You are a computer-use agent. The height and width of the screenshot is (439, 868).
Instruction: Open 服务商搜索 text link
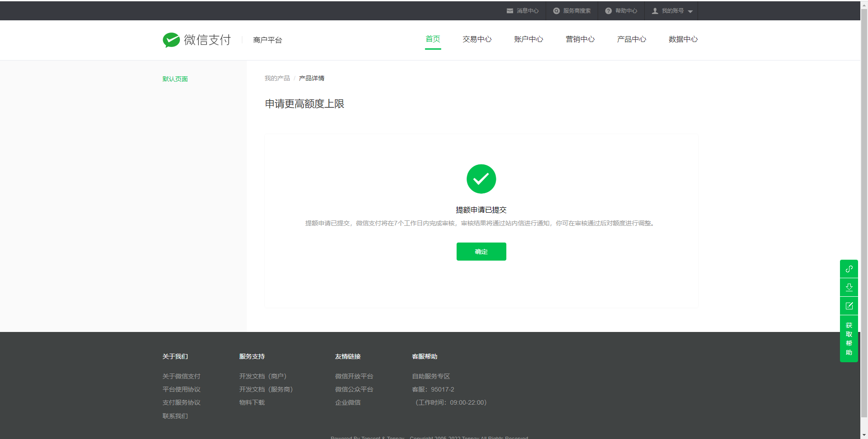[577, 11]
